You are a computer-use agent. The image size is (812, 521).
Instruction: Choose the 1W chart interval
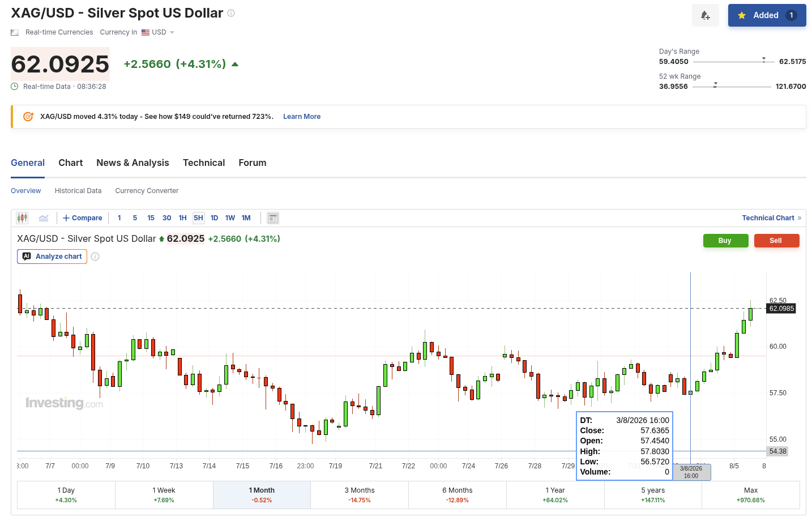tap(230, 218)
